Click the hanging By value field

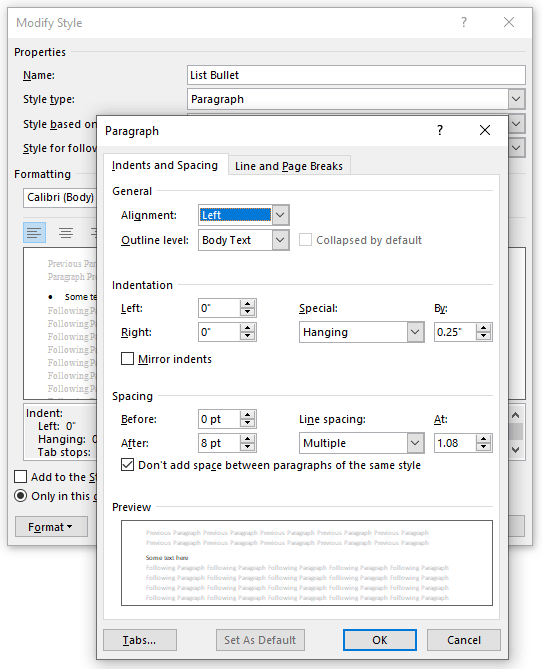[455, 332]
